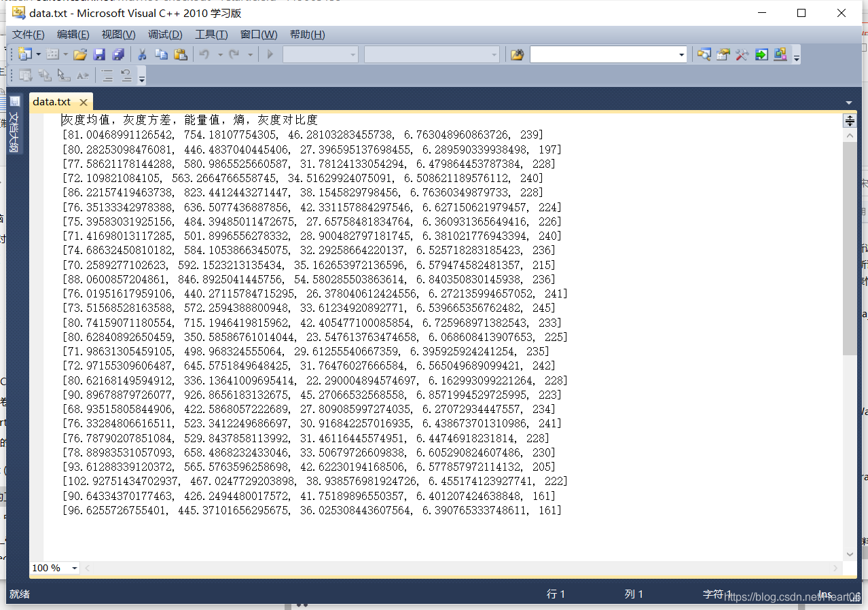This screenshot has height=610, width=868.
Task: Click the Decrease Line Indent icon
Action: coord(107,75)
